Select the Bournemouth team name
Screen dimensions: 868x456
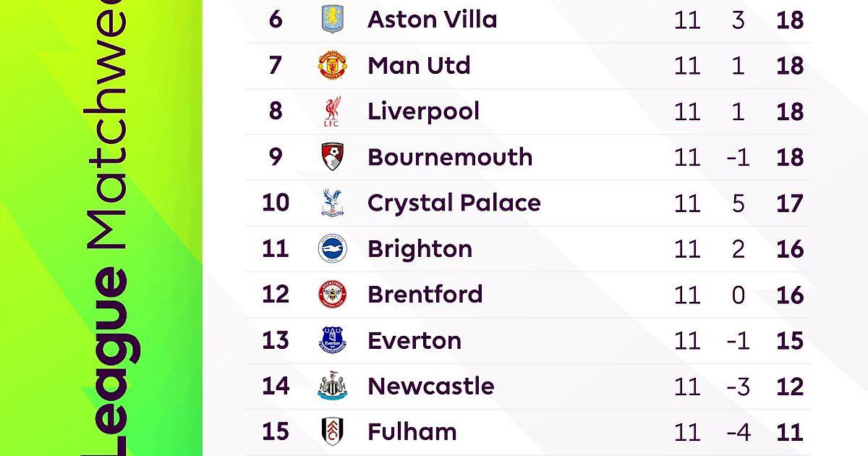450,157
